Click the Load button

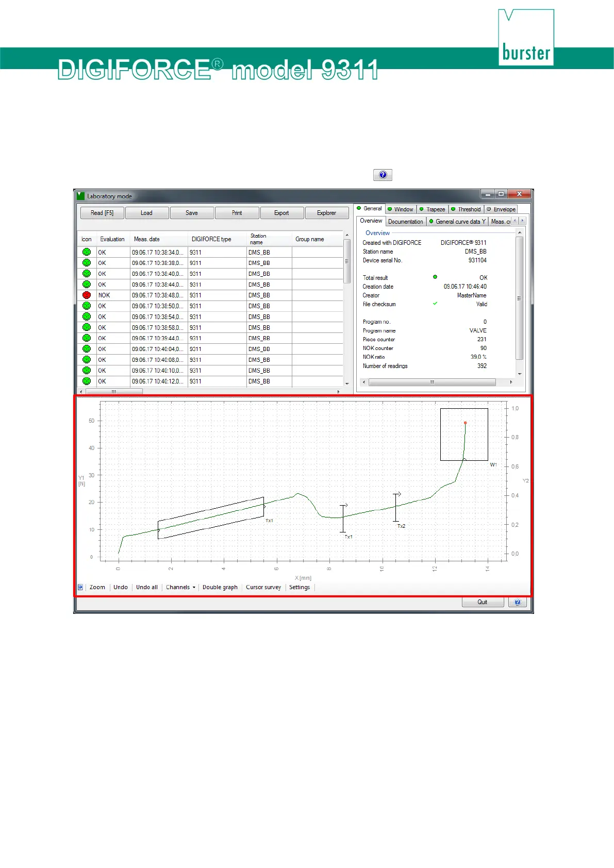(146, 213)
